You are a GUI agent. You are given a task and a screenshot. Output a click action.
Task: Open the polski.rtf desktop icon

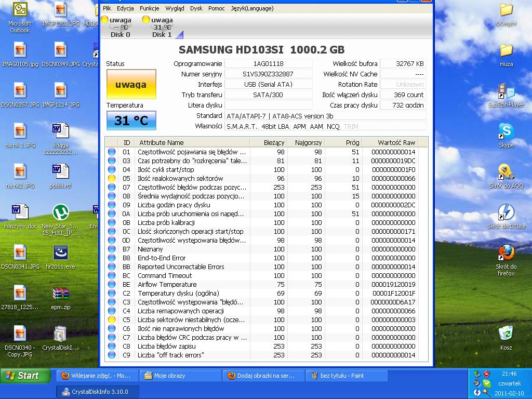coord(60,176)
